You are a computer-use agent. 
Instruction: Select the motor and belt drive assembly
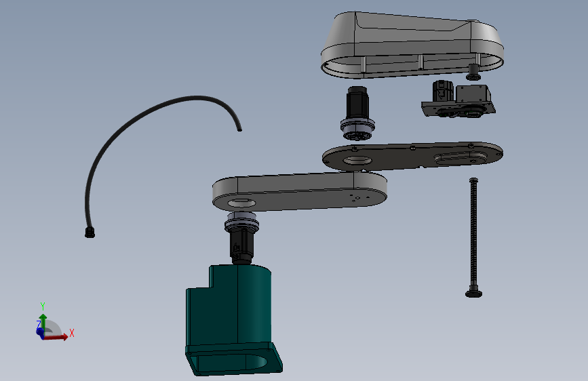coord(458,100)
